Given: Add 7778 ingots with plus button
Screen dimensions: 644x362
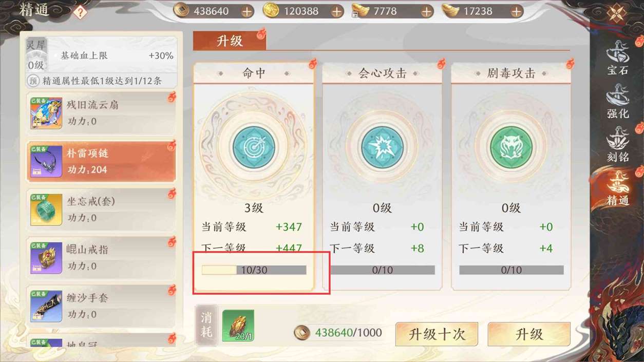Looking at the screenshot, I should [427, 11].
